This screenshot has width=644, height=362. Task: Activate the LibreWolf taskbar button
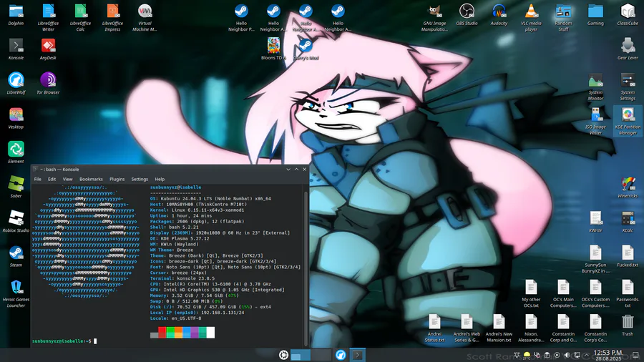pos(341,355)
